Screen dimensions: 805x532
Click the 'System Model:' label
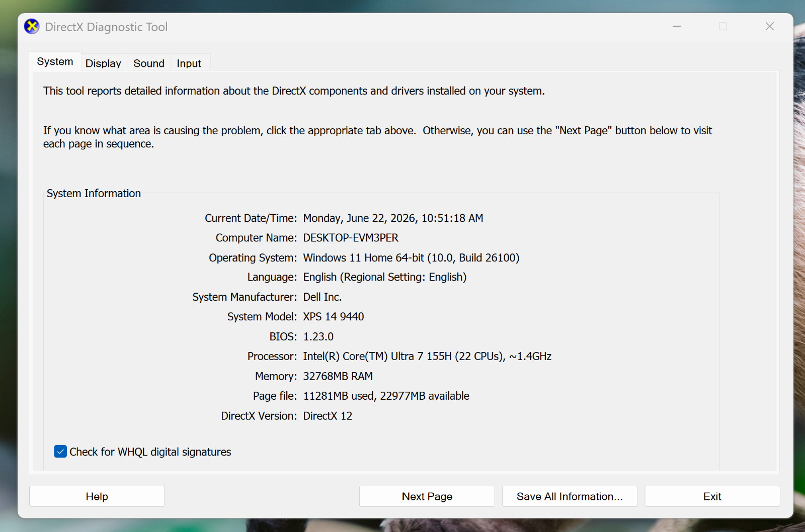pyautogui.click(x=262, y=317)
